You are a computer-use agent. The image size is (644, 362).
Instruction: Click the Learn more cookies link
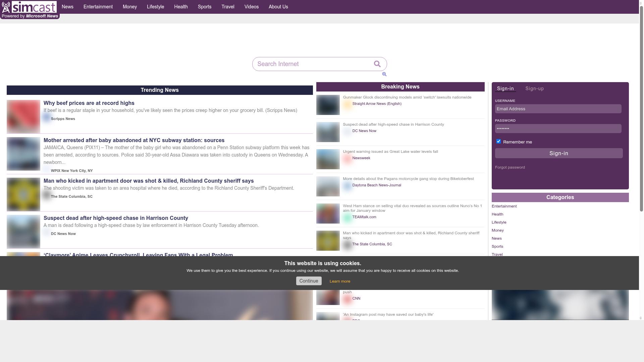(x=340, y=282)
